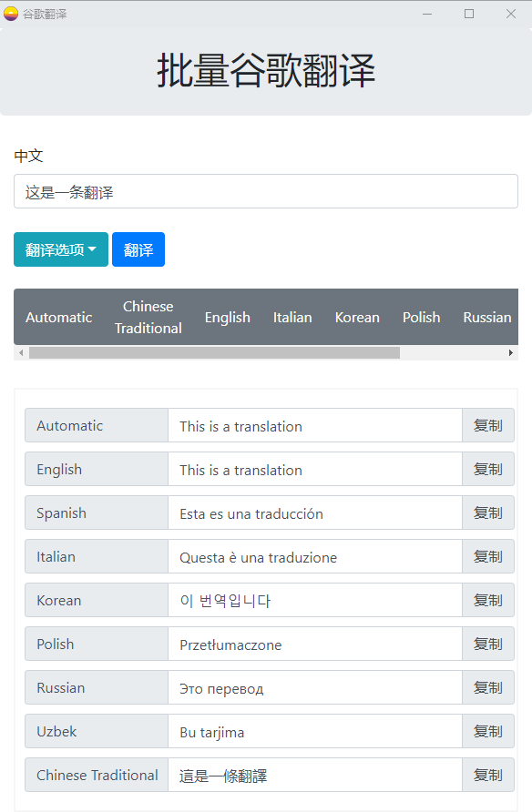This screenshot has width=532, height=812.
Task: Copy the Chinese Traditional translation 這是一條翻譯
Action: 487,775
